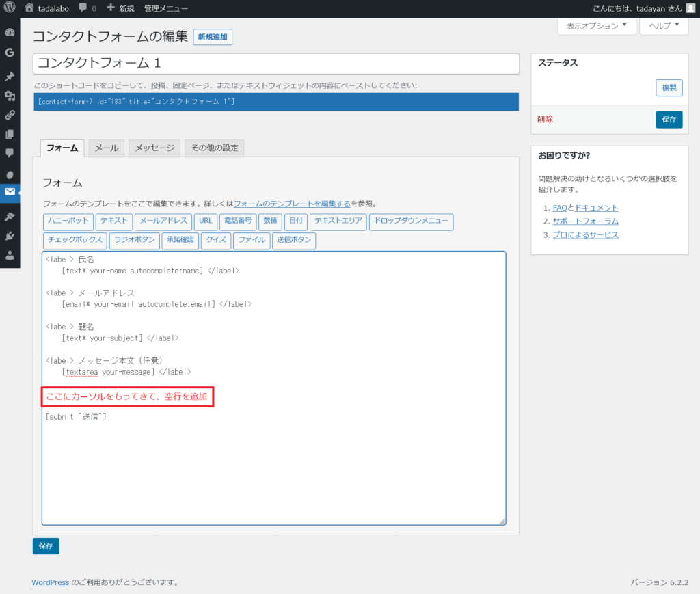
Task: Expand the 表示オプション dropdown
Action: pos(597,26)
